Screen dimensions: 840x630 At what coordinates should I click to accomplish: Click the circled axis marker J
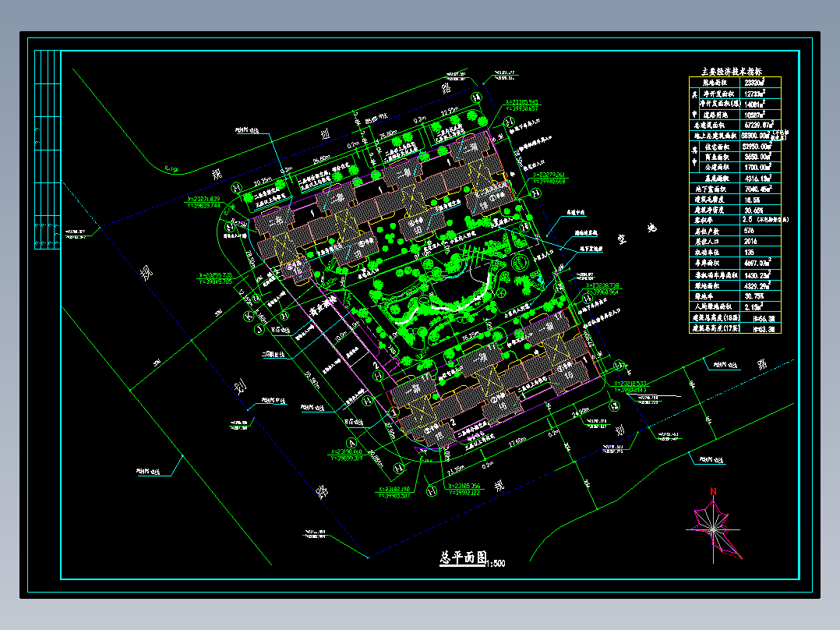point(259,330)
